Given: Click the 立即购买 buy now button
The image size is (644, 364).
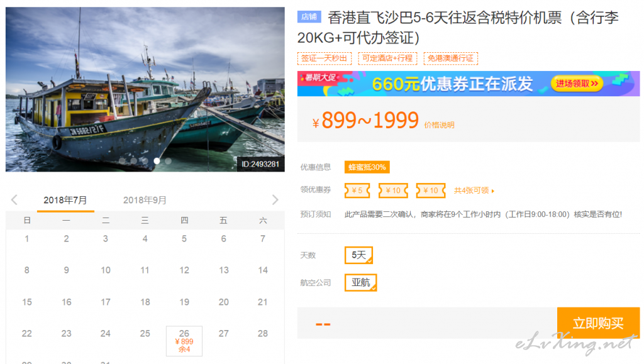Looking at the screenshot, I should (x=599, y=323).
